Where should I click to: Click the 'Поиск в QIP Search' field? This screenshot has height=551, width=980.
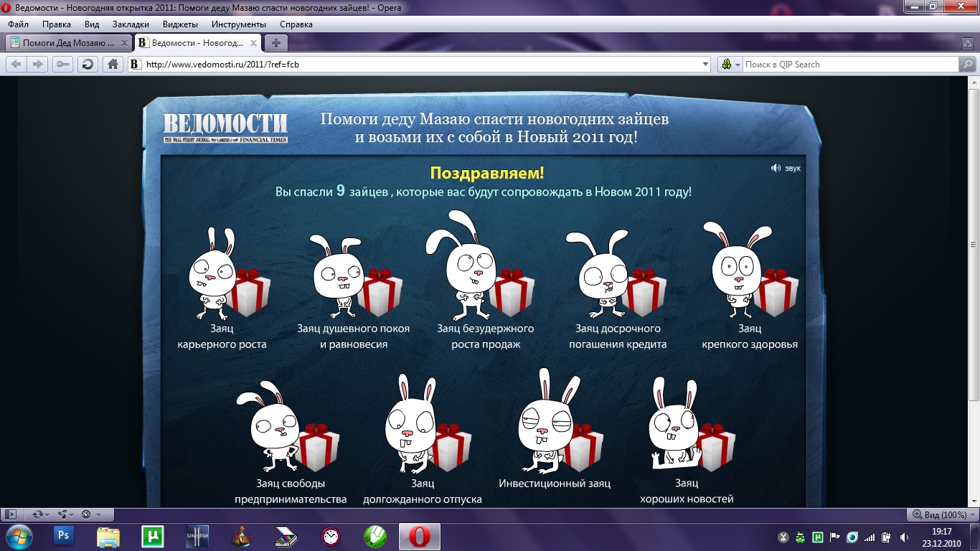[x=850, y=65]
